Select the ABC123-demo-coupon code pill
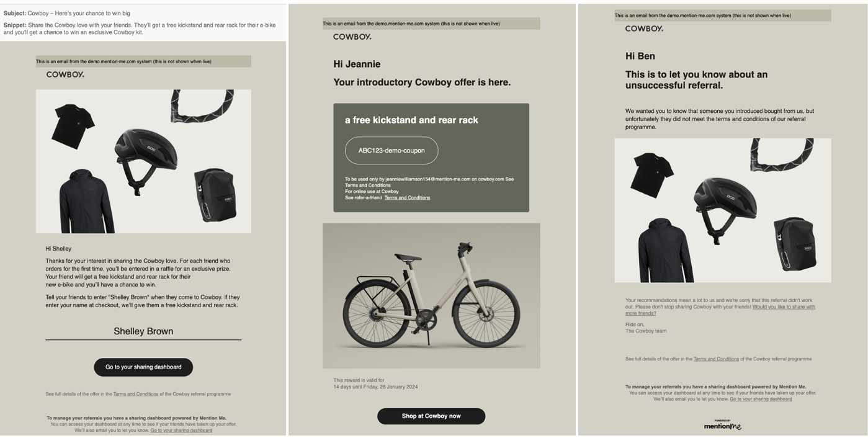The width and height of the screenshot is (868, 438). tap(391, 151)
